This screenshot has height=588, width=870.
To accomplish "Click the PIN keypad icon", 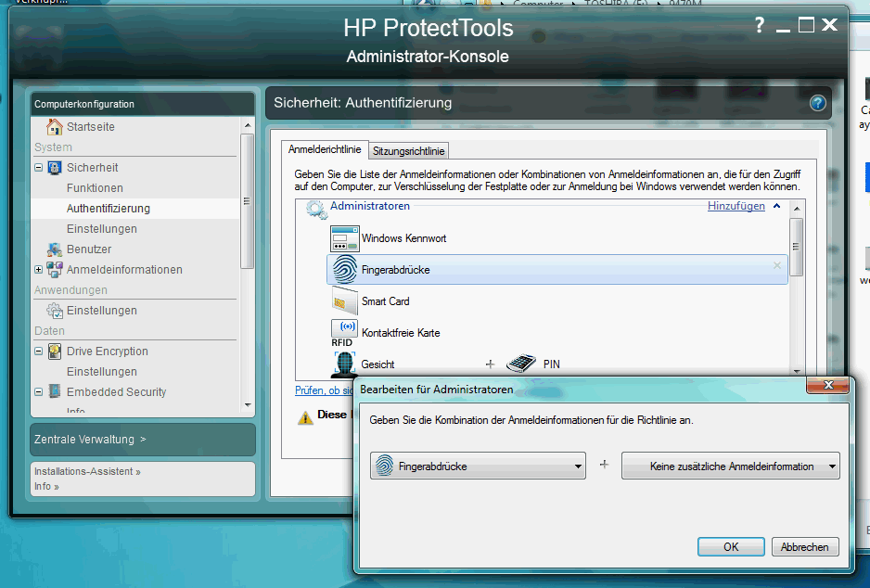I will click(521, 364).
